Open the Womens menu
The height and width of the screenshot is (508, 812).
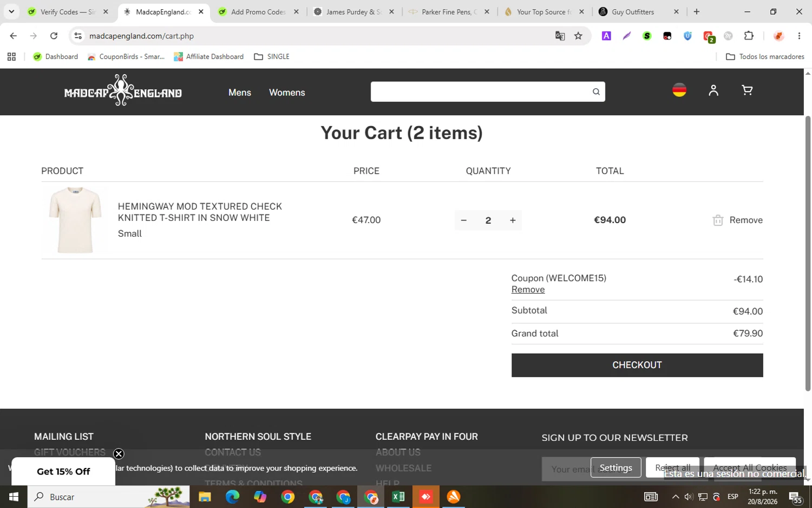point(287,93)
